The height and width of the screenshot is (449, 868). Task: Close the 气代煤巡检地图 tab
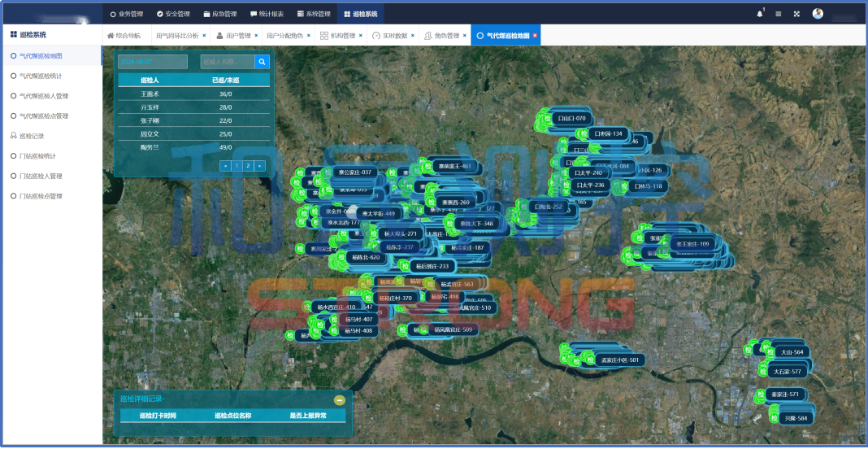(x=535, y=36)
